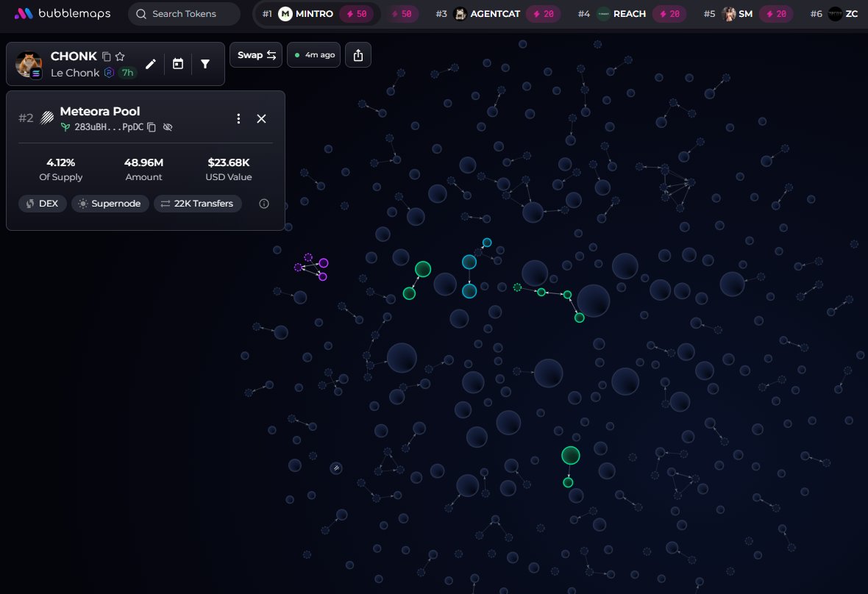The width and height of the screenshot is (868, 594).
Task: Click the 20 boost badge on REACH
Action: (669, 14)
